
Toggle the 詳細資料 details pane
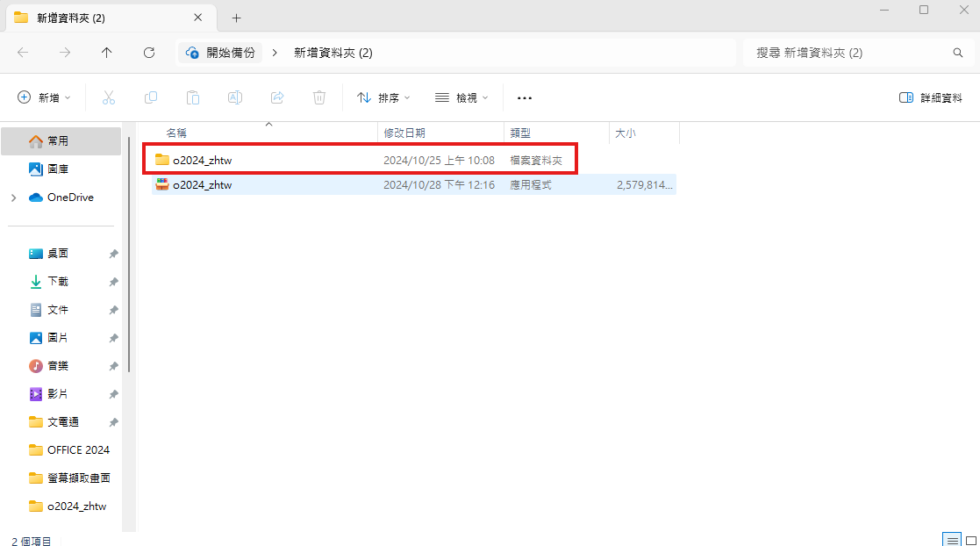931,97
